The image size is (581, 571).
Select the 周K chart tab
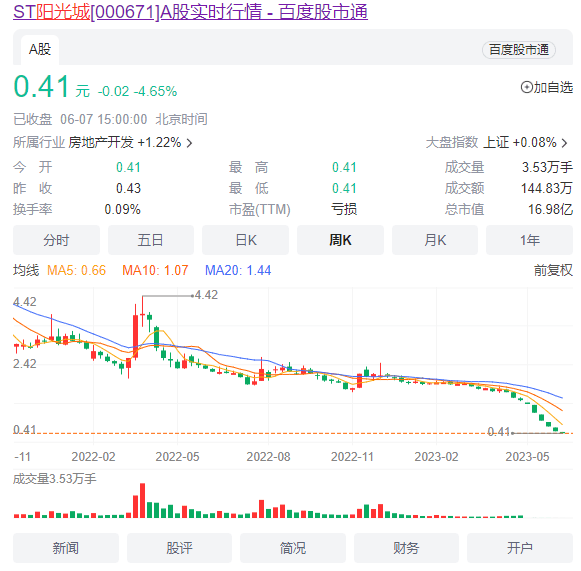pos(340,240)
